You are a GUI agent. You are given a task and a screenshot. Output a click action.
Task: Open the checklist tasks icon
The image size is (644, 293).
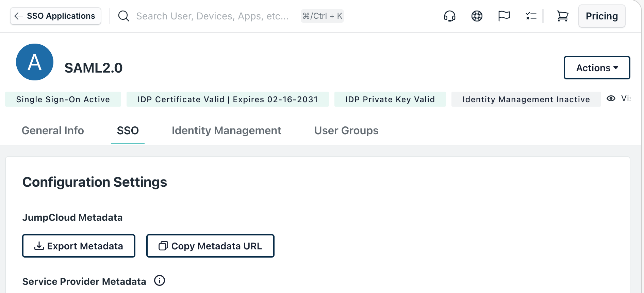pyautogui.click(x=531, y=16)
